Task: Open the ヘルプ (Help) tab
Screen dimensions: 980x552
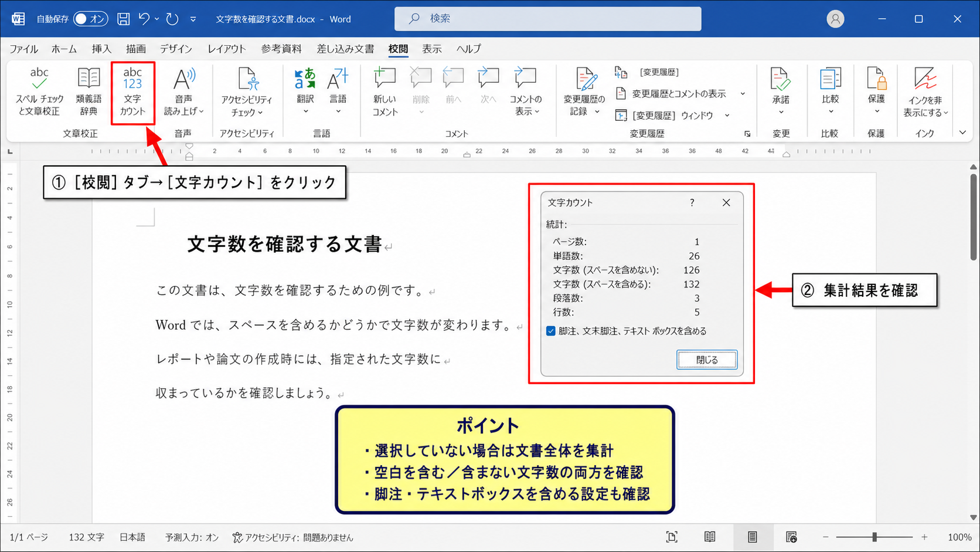Action: click(x=469, y=49)
